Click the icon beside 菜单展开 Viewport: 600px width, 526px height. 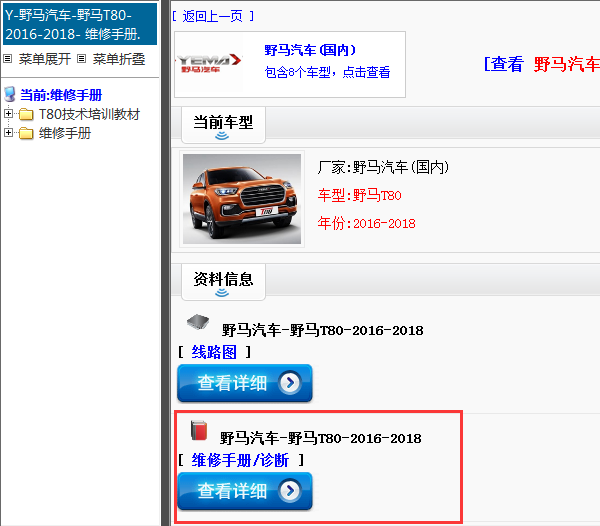[8, 59]
